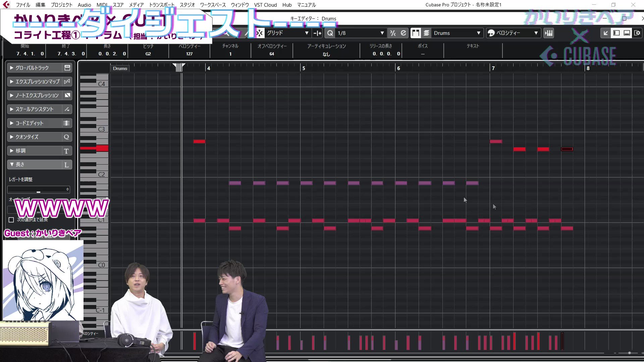Click the bar 7 marker in ruler
Screen dimensions: 644x362
493,68
